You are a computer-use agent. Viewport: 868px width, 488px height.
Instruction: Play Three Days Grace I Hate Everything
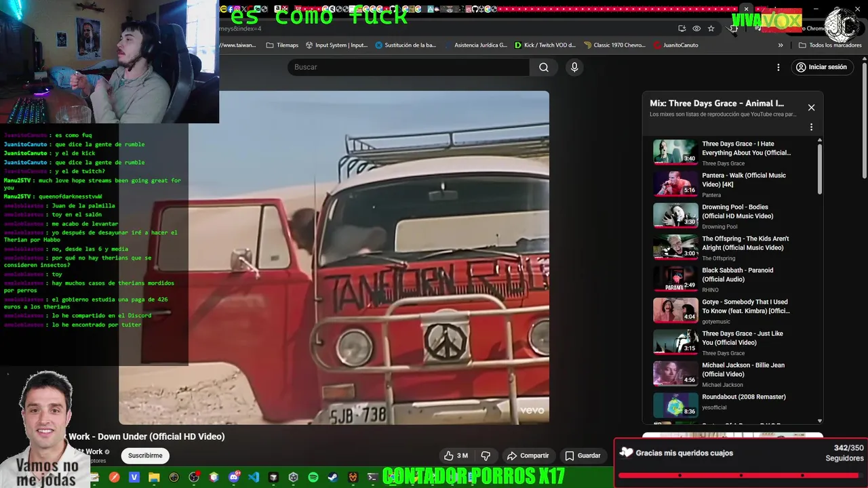(732, 152)
